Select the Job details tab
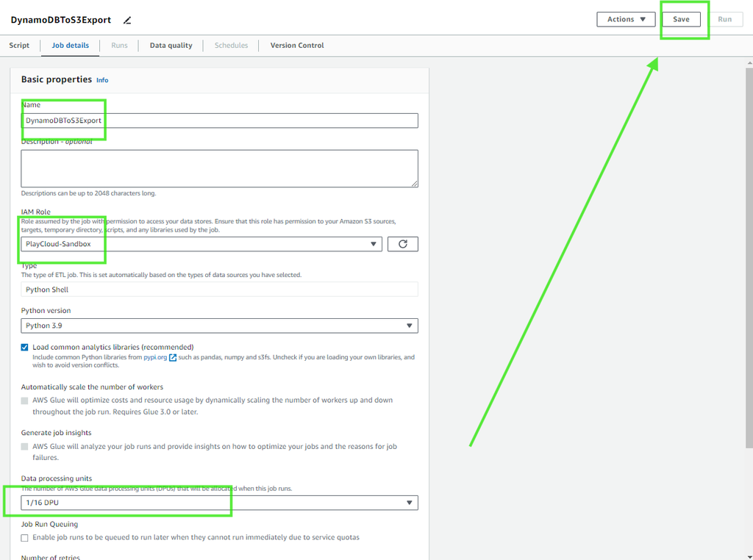This screenshot has width=753, height=560. tap(70, 46)
